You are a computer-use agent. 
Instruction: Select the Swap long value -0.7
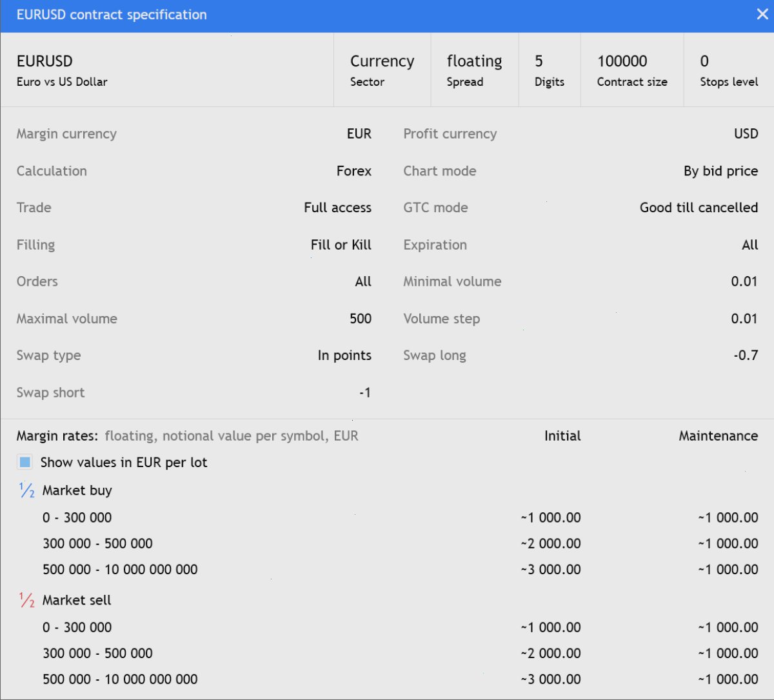coord(746,355)
